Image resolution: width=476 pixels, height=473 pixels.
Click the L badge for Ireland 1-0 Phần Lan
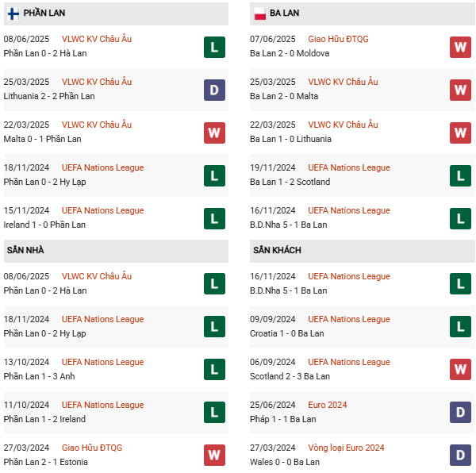[214, 218]
